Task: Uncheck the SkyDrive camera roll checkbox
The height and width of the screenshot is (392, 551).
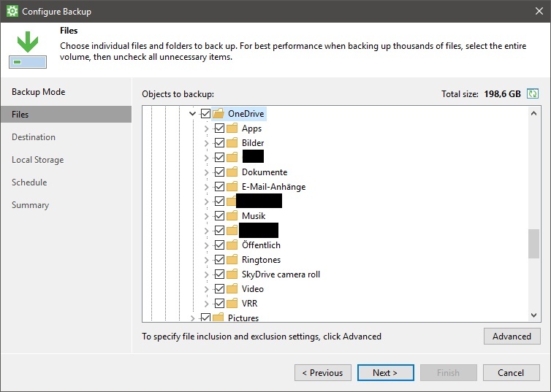Action: pyautogui.click(x=219, y=274)
